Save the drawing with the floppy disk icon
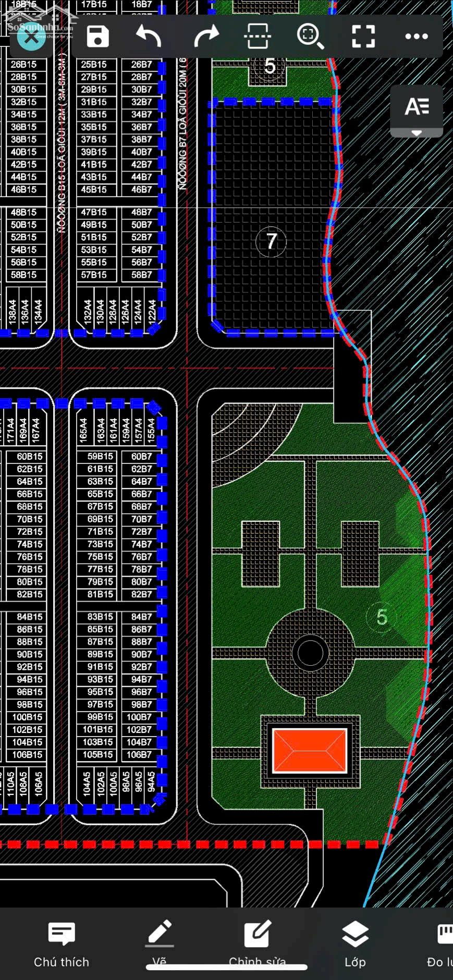 coord(97,36)
